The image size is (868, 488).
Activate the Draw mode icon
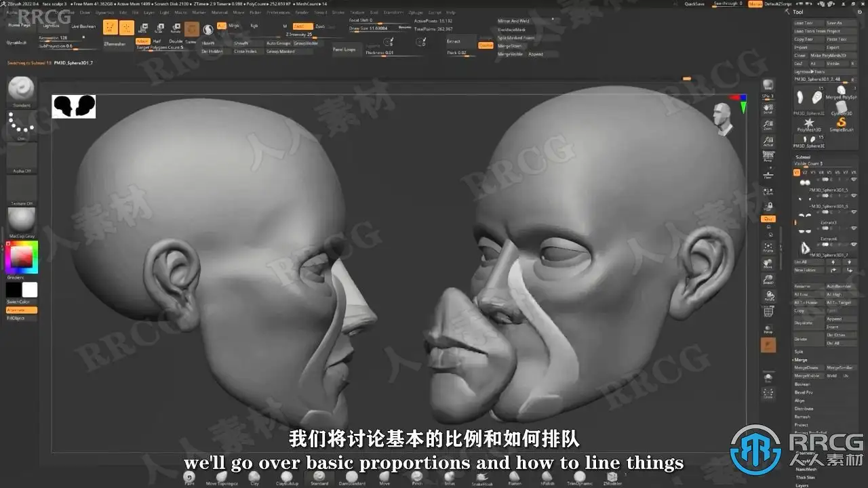pyautogui.click(x=127, y=27)
